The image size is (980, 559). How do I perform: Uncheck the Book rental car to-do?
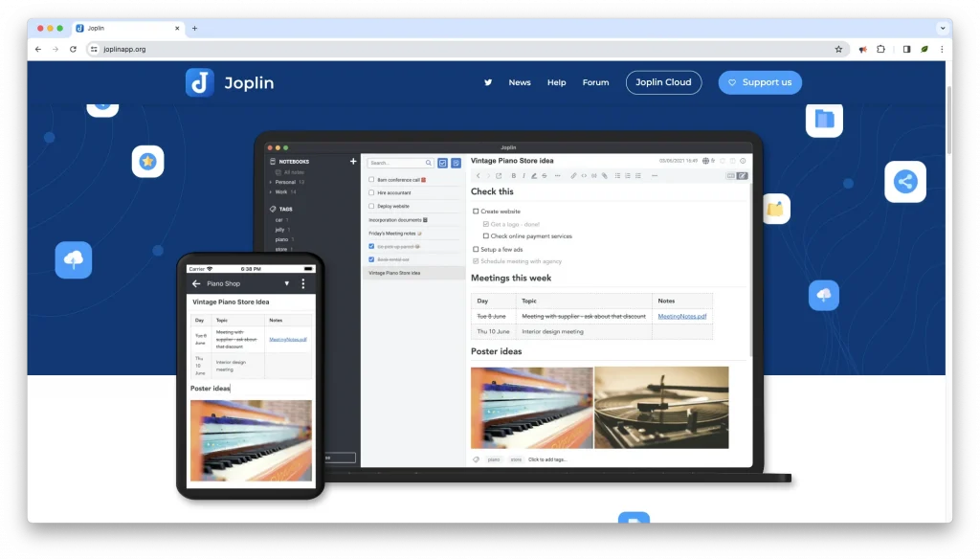(x=371, y=259)
